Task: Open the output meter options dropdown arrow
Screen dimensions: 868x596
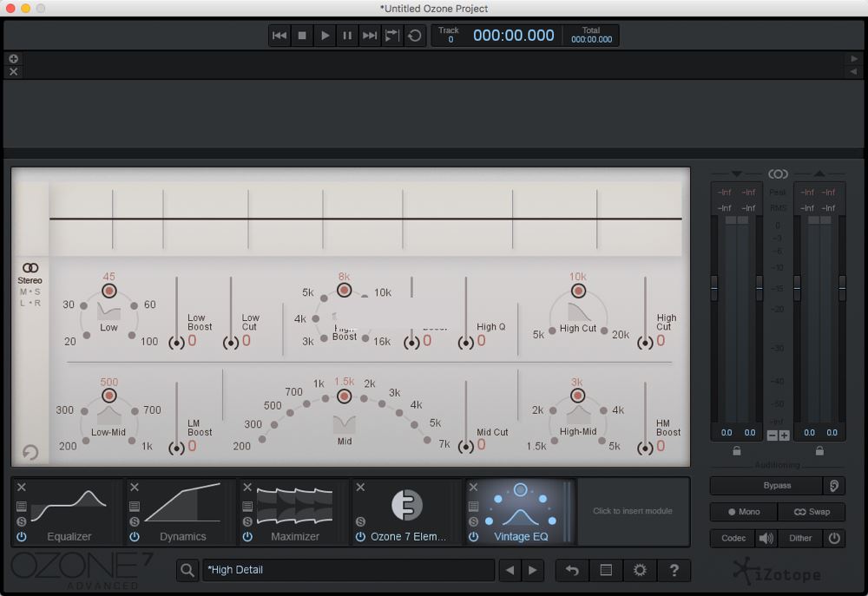Action: [820, 174]
